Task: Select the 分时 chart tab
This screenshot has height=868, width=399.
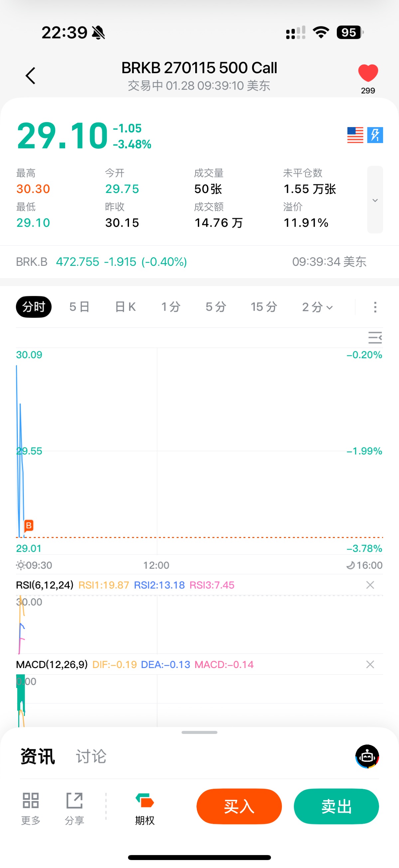Action: pyautogui.click(x=34, y=307)
